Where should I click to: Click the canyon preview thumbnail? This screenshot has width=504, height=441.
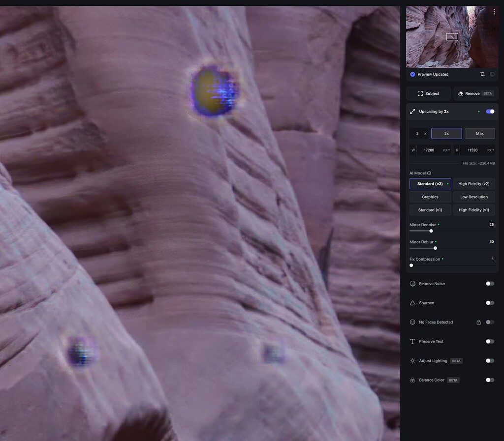coord(452,37)
